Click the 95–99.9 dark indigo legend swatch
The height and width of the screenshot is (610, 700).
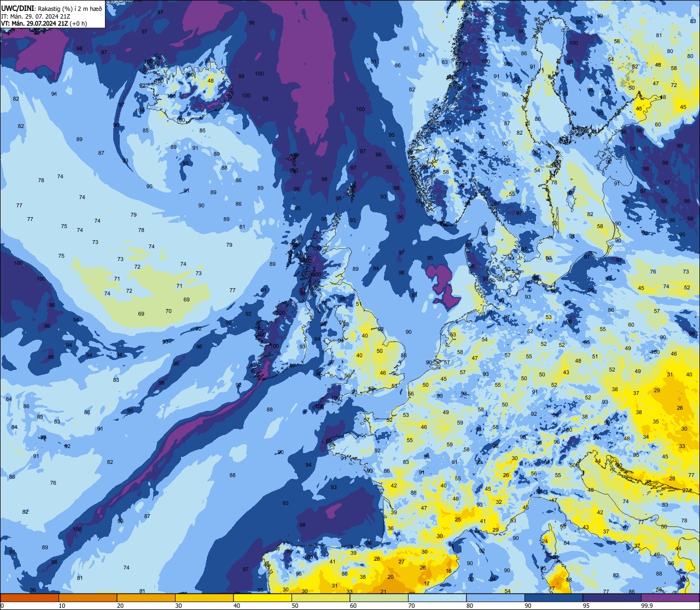click(612, 597)
